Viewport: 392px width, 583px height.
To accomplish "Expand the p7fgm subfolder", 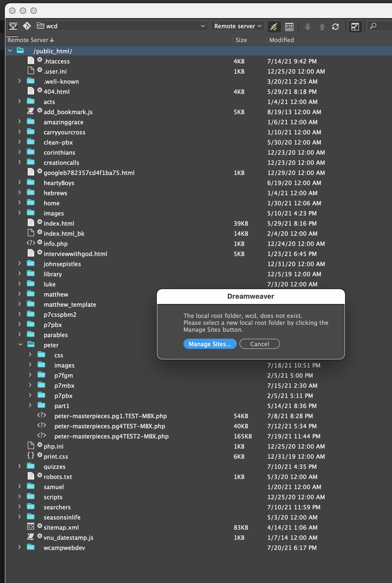I will point(30,375).
